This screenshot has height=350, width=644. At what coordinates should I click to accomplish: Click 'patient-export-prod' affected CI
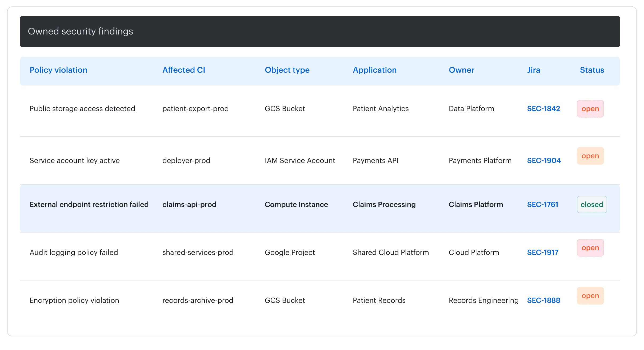pos(195,109)
